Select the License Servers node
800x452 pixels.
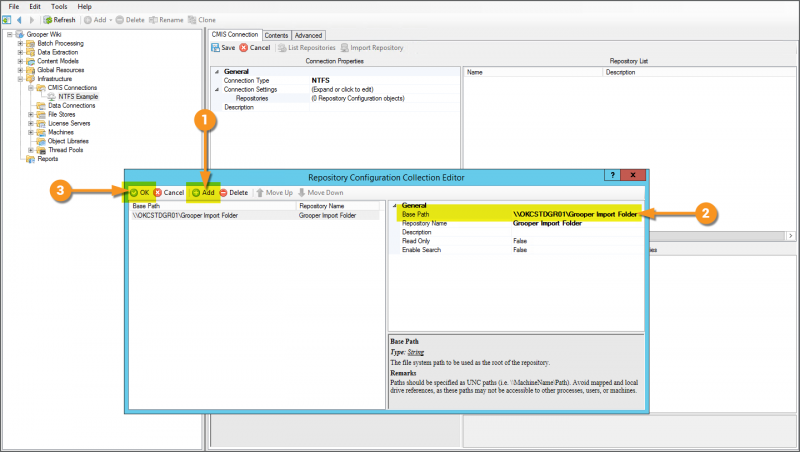(x=69, y=123)
